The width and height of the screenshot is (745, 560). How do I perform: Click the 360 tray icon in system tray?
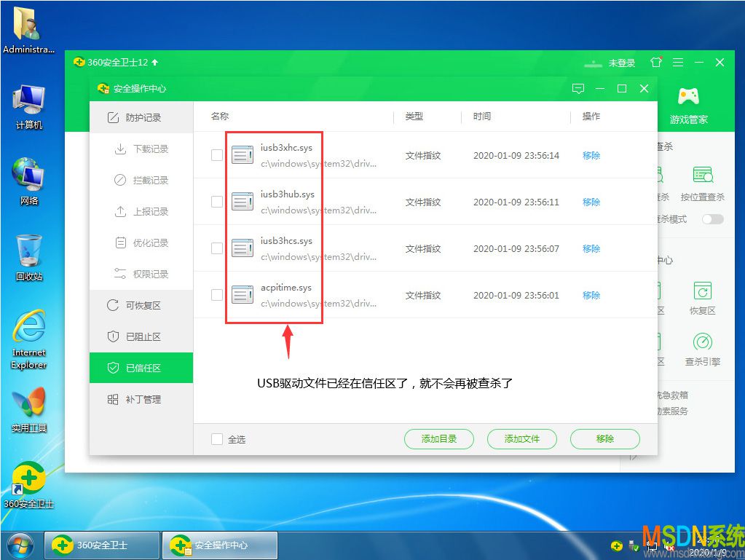pos(617,546)
